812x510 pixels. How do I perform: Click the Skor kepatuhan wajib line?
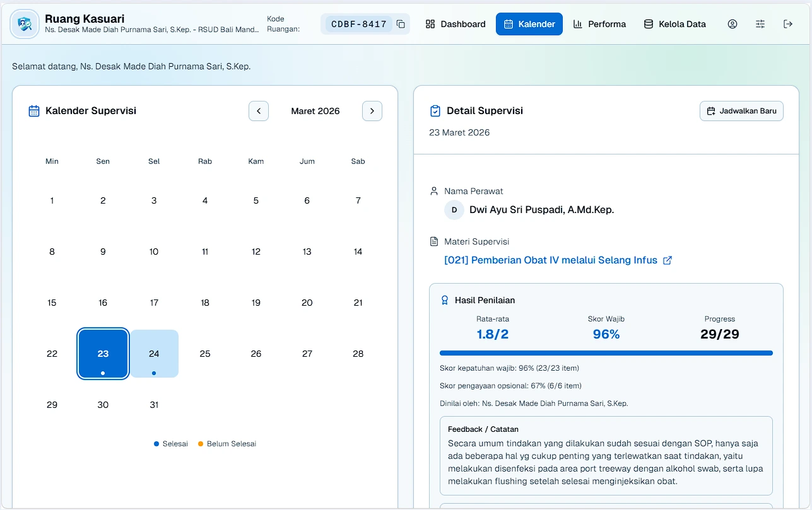click(509, 368)
